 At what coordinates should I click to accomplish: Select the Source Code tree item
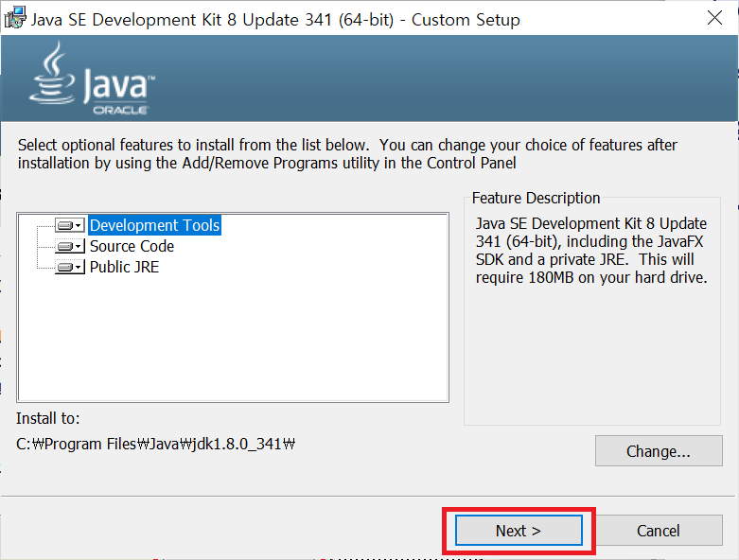tap(132, 246)
